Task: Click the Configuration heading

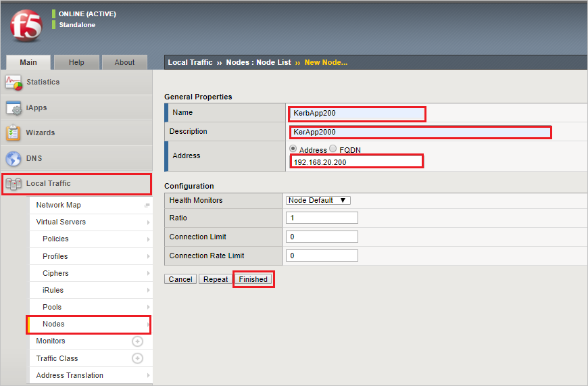Action: [189, 186]
